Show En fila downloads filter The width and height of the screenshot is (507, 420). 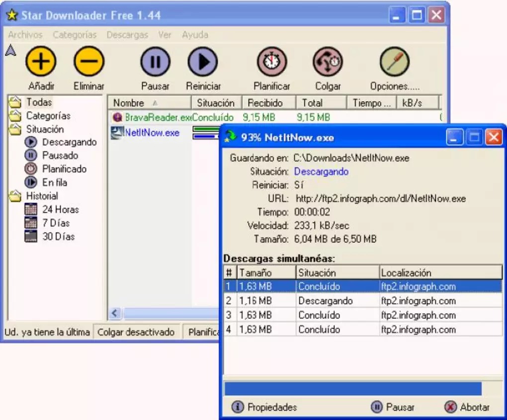pos(46,183)
